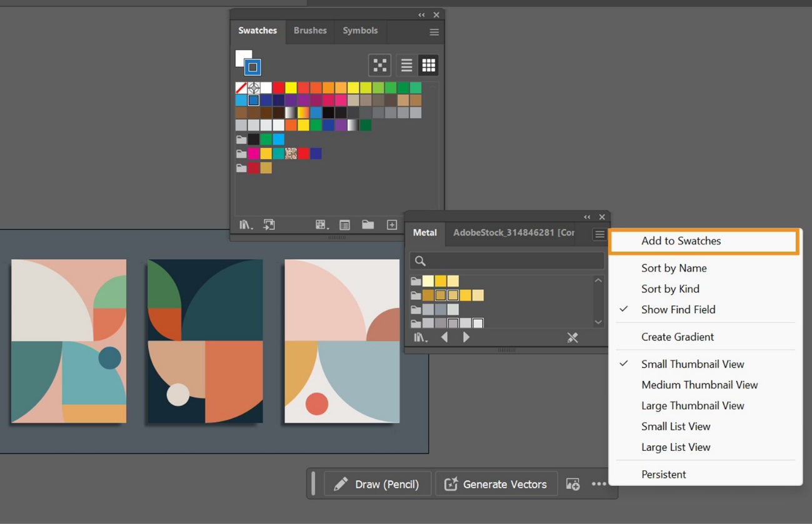Viewport: 812px width, 524px height.
Task: Select the black fill swatch in Swatches panel
Action: click(x=254, y=138)
